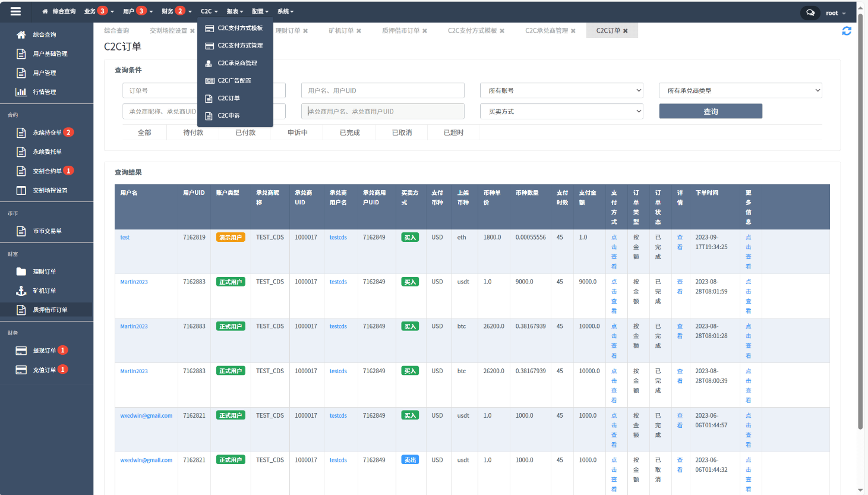Expand the 系统 top menu
Viewport: 868px width, 495px height.
click(x=286, y=11)
